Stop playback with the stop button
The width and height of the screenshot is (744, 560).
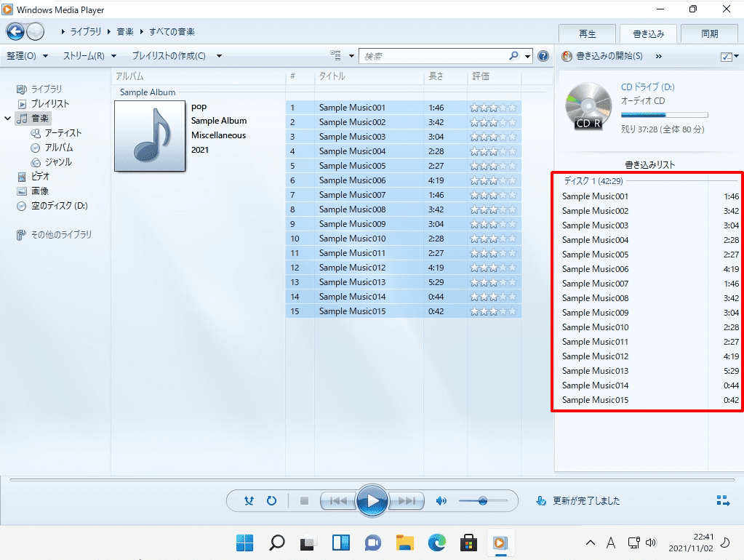coord(305,500)
